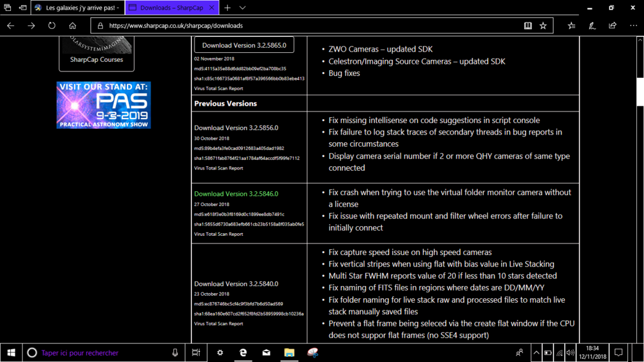Show hidden system tray icons
This screenshot has height=362, width=644.
pos(536,352)
